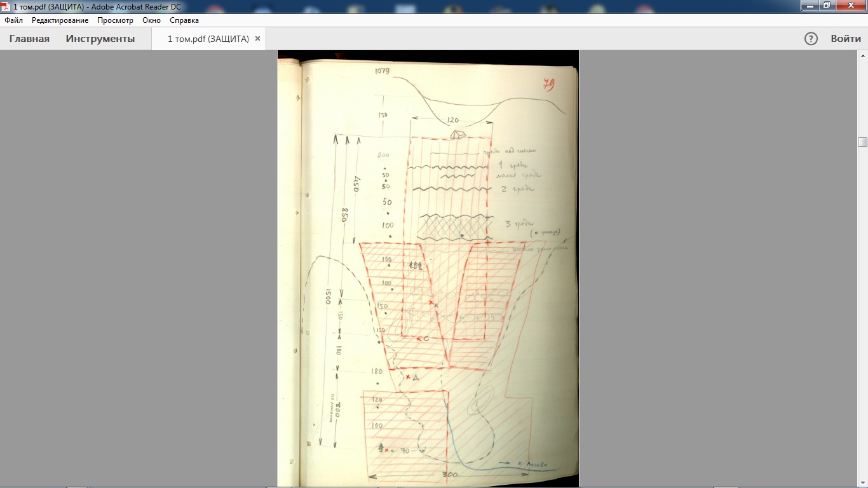868x488 pixels.
Task: Open the help question mark icon
Action: point(811,39)
